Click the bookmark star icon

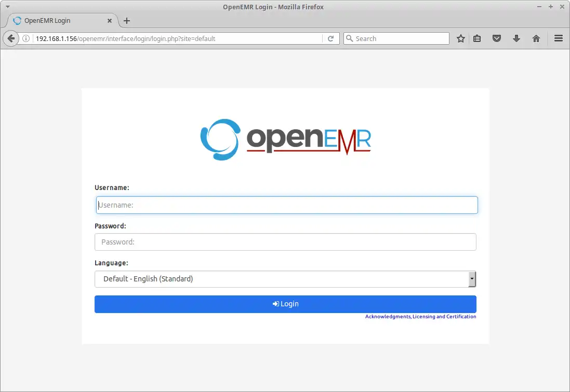460,38
